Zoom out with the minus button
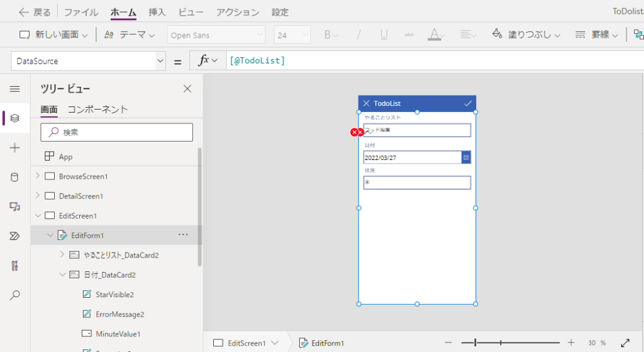Viewport: 644px width, 352px height. pyautogui.click(x=448, y=343)
